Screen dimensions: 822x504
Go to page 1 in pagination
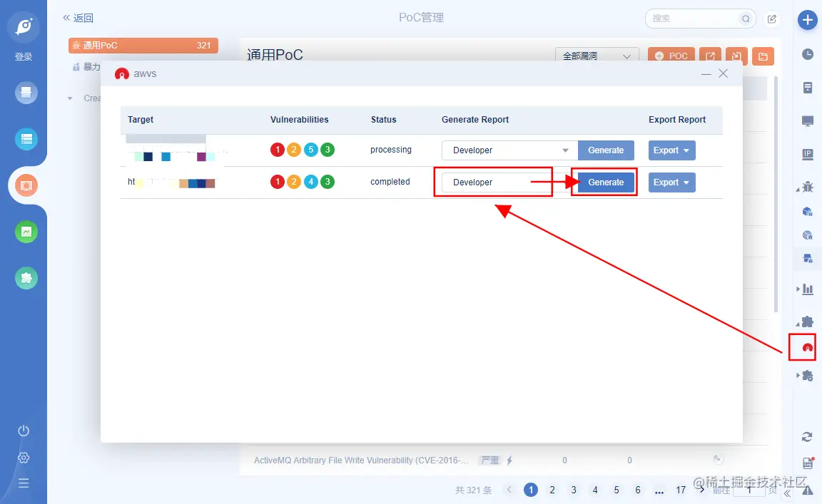(x=531, y=490)
